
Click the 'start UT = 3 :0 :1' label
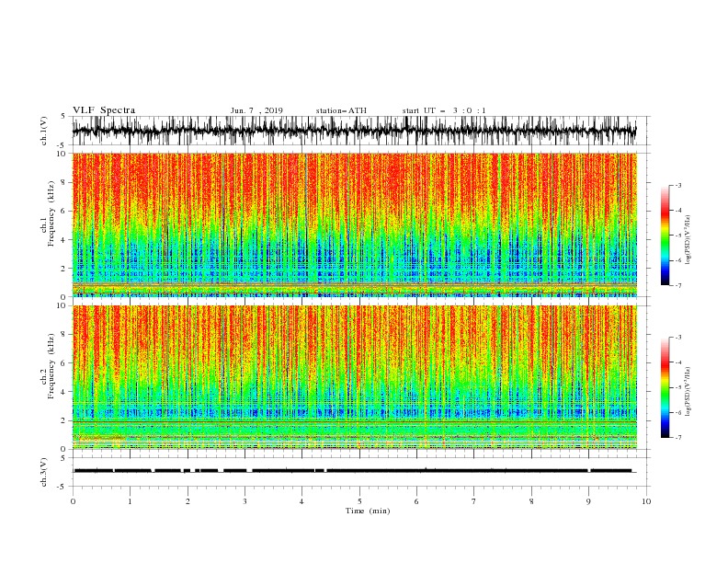444,110
